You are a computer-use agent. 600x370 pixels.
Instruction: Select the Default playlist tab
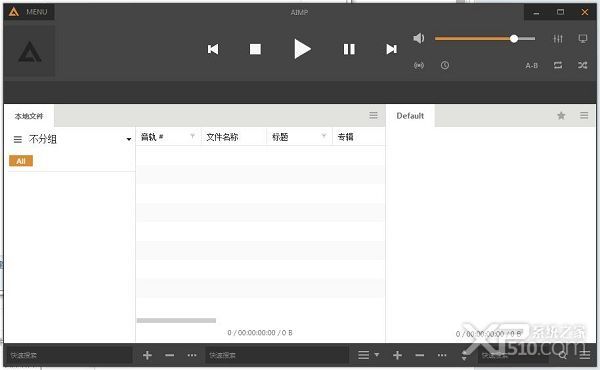[x=410, y=116]
